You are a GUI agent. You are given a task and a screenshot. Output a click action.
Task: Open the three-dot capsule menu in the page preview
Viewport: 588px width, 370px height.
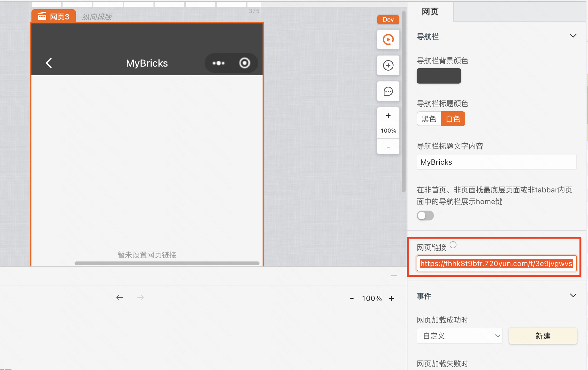(218, 63)
